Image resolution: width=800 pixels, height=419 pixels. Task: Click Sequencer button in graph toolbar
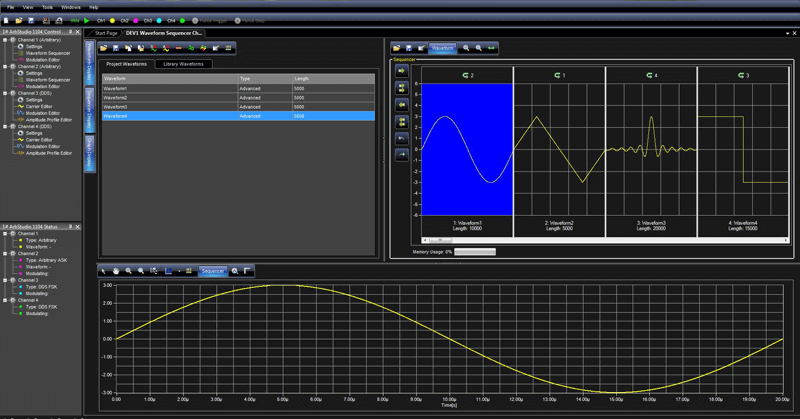[x=213, y=271]
